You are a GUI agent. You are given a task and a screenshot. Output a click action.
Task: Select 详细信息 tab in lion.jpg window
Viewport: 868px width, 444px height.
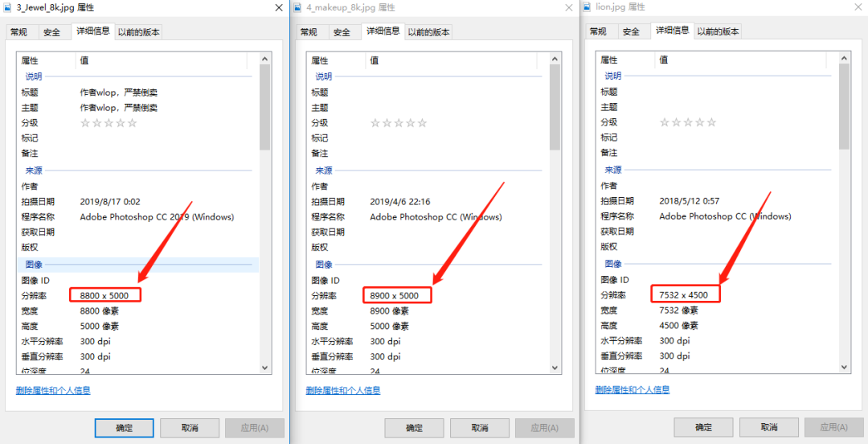pos(672,31)
